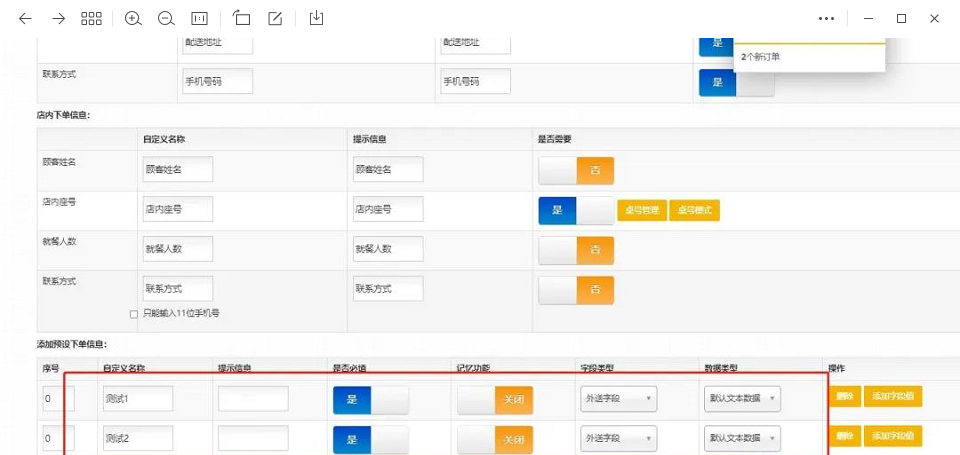Rotate the image
The width and height of the screenshot is (960, 455).
(241, 18)
